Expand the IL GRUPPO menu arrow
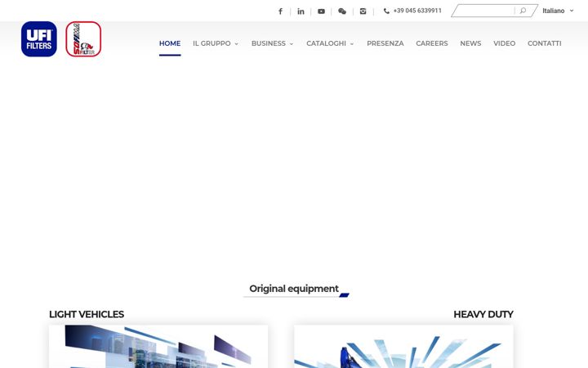The width and height of the screenshot is (588, 368). pyautogui.click(x=236, y=44)
